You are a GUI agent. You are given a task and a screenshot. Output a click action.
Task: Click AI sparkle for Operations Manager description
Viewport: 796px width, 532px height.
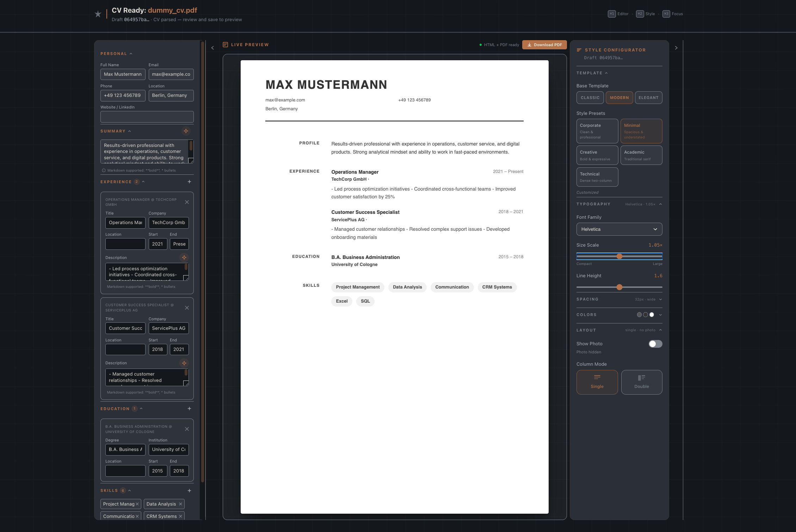coord(184,258)
